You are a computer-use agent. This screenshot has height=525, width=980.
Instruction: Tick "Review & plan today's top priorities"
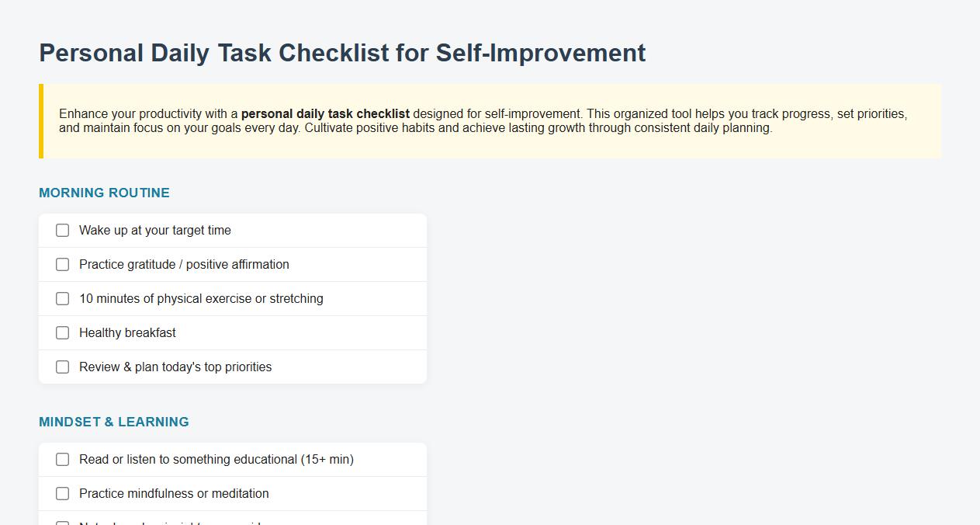pos(62,367)
